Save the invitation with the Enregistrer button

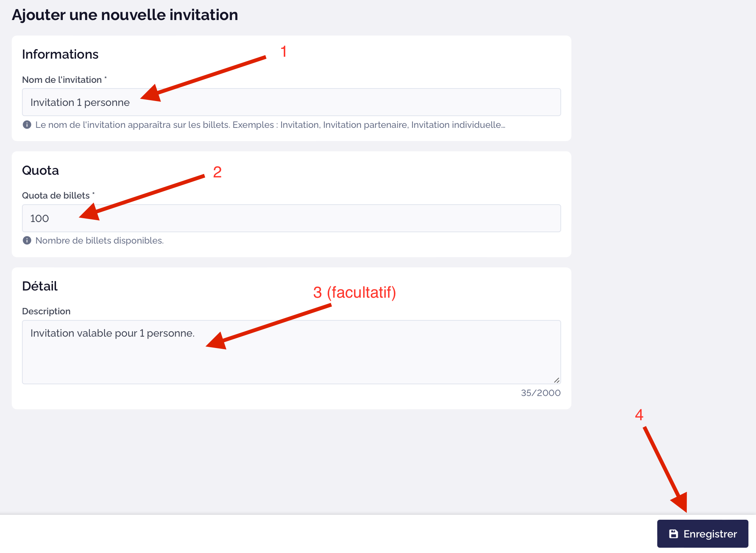pyautogui.click(x=703, y=534)
